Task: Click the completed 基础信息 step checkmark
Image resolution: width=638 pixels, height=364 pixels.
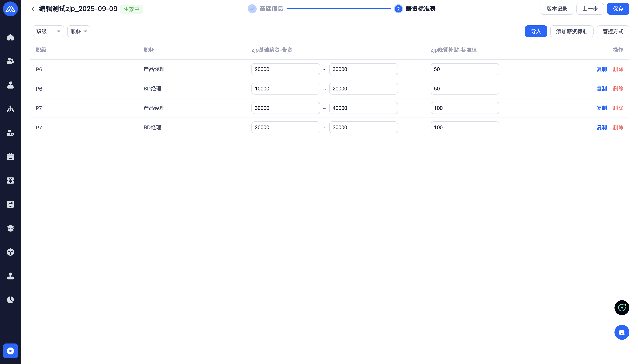Action: [252, 9]
